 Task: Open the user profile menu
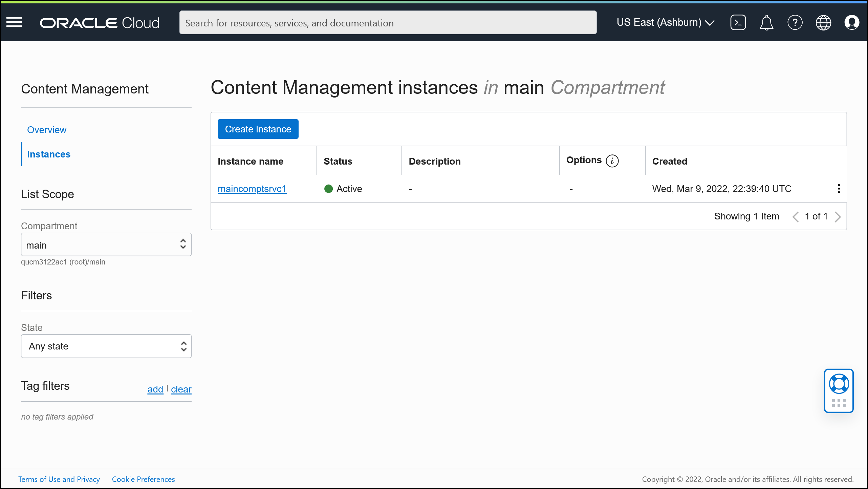click(x=852, y=22)
